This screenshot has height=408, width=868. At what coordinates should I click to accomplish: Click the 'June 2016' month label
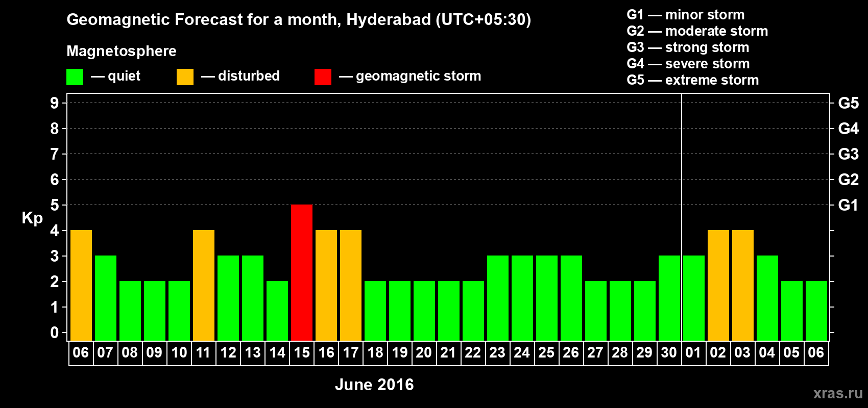click(374, 385)
